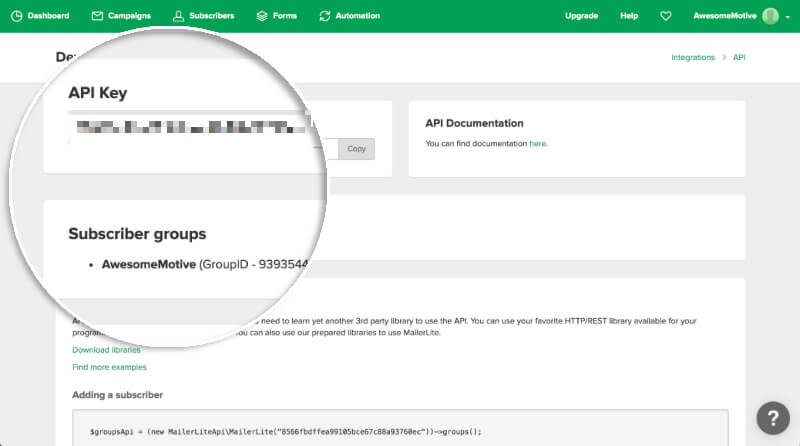Click the 'Adding a subscriber' heading
Screen dimensions: 800x446
coord(117,394)
